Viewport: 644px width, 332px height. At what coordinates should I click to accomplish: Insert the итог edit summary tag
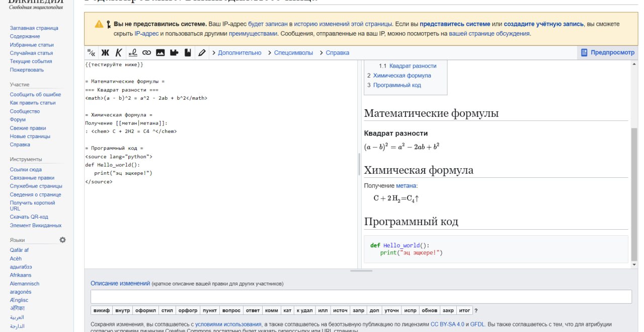465,310
